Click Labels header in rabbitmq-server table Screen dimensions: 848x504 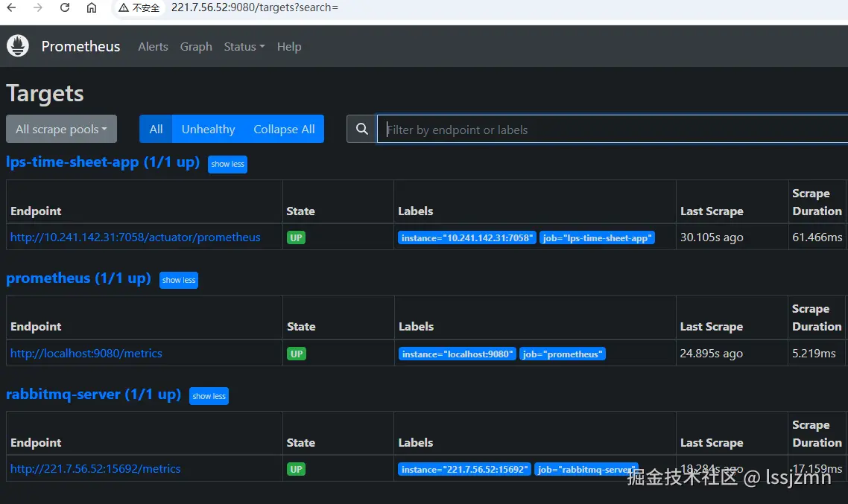(415, 442)
